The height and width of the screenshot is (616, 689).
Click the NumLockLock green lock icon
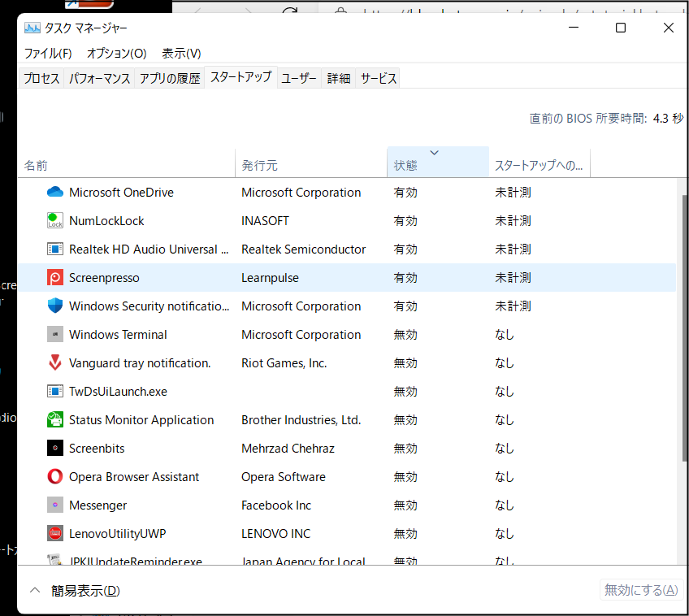pyautogui.click(x=55, y=220)
